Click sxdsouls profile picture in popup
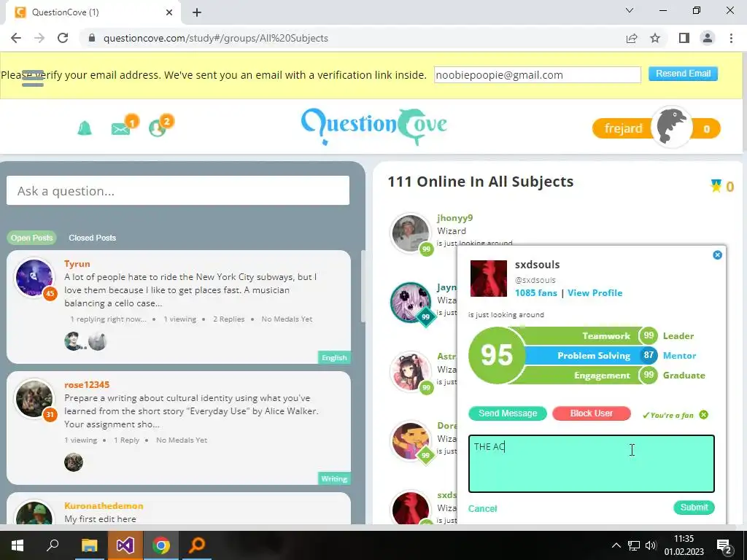This screenshot has height=560, width=747. [x=488, y=279]
